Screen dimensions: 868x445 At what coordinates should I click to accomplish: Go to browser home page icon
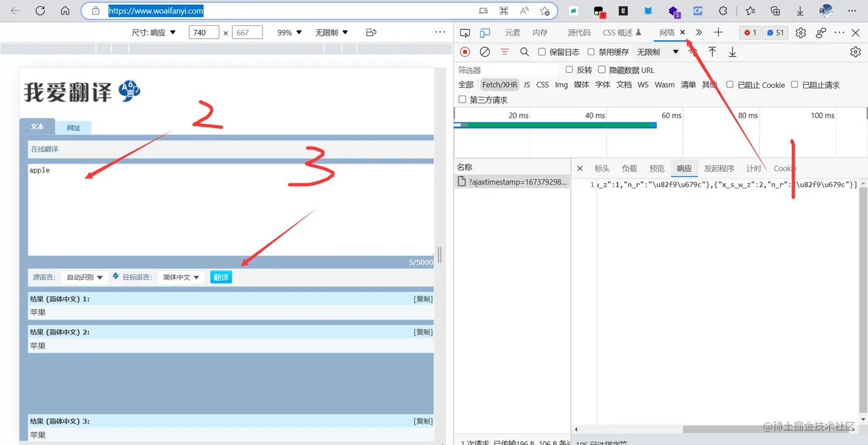pos(65,10)
